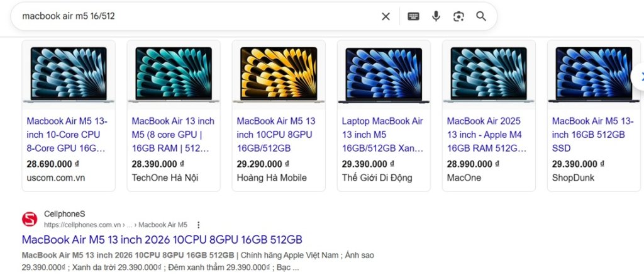Open the MacBook Air 2025 Apple M4 listing
Viewport: 644px width, 277px height.
click(x=486, y=134)
